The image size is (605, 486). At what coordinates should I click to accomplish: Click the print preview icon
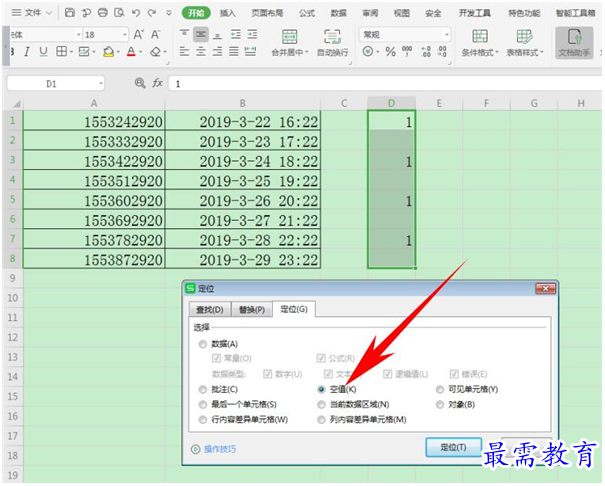click(119, 13)
